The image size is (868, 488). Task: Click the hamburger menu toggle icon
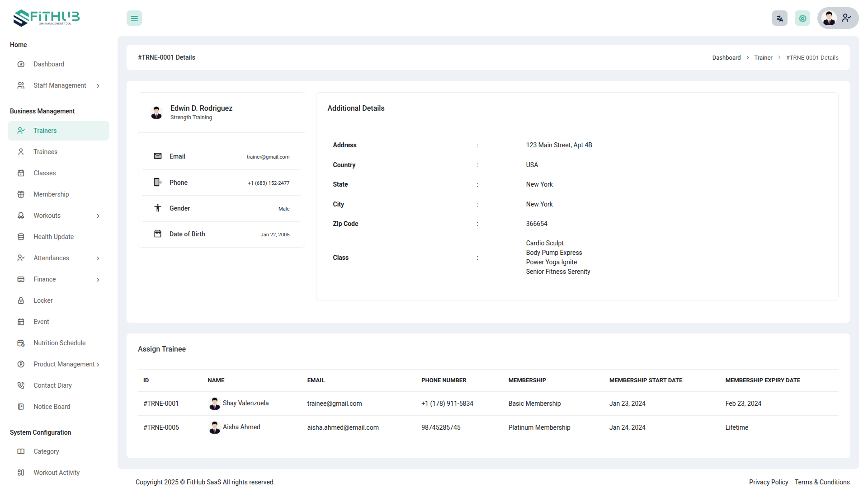pyautogui.click(x=134, y=19)
